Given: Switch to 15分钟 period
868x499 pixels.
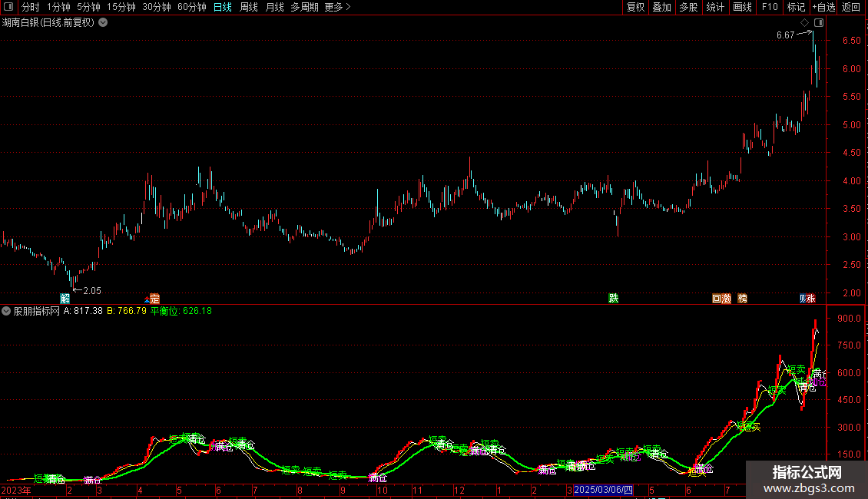Looking at the screenshot, I should [x=121, y=7].
